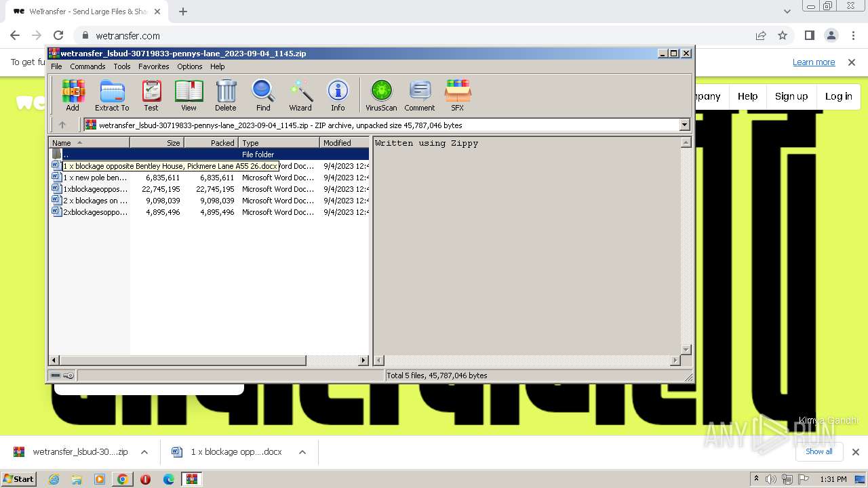Viewport: 868px width, 488px height.
Task: Open the Tools menu
Action: [x=122, y=66]
